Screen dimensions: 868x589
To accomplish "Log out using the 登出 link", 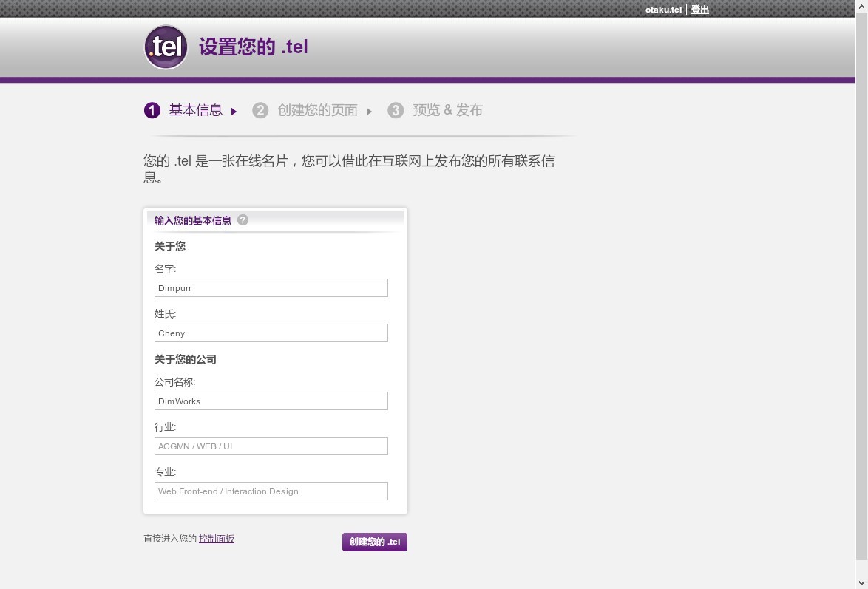I will (699, 10).
